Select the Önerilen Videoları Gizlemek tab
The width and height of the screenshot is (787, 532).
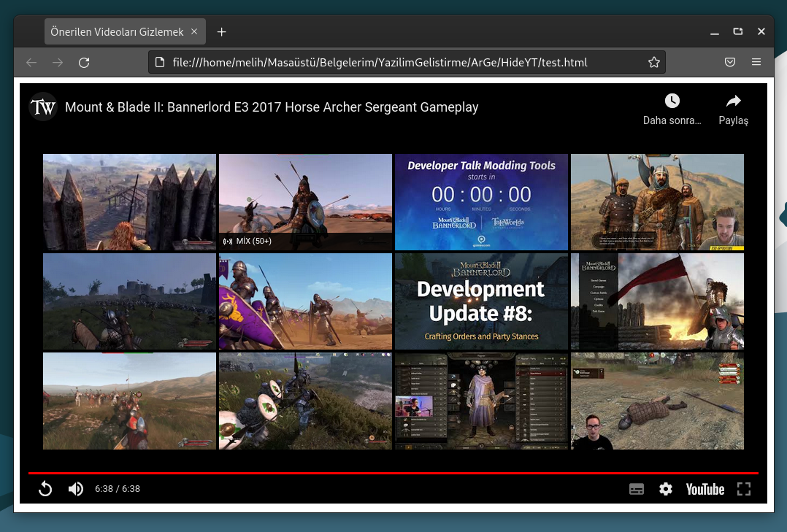[x=125, y=31]
